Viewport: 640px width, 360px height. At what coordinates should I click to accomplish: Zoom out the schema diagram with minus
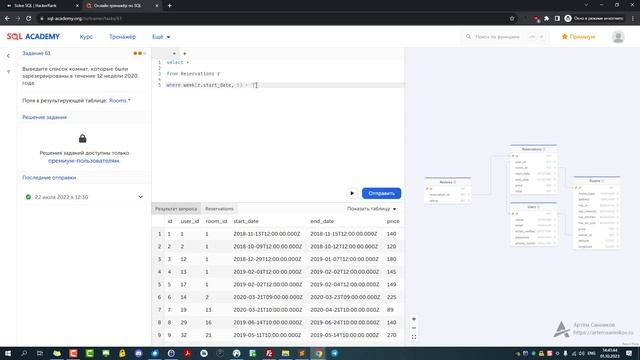coord(414,328)
